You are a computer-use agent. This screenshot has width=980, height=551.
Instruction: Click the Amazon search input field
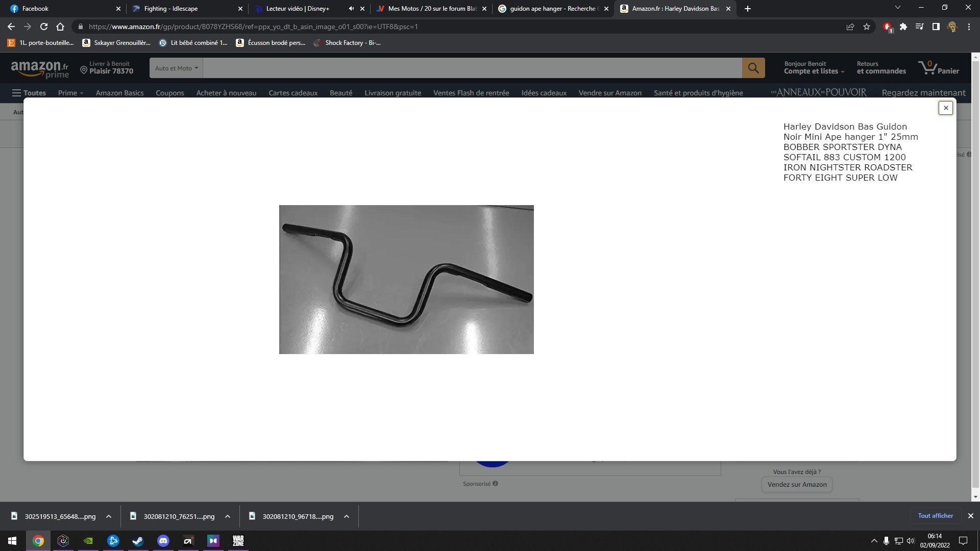472,68
